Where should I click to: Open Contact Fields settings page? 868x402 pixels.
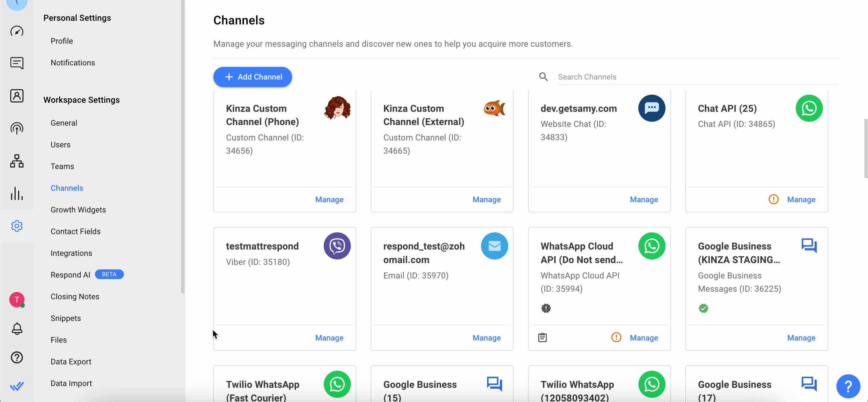[x=75, y=231]
